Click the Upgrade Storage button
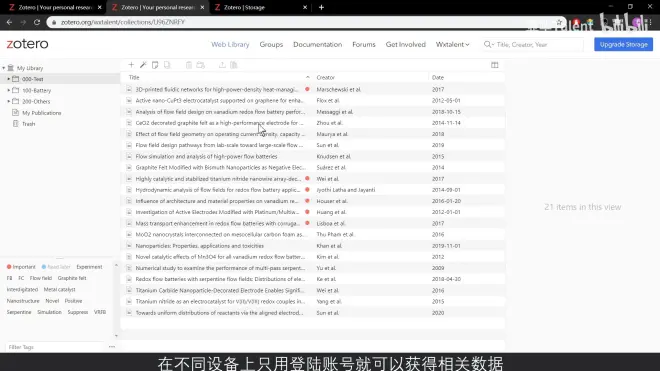The width and height of the screenshot is (660, 371). [x=623, y=44]
